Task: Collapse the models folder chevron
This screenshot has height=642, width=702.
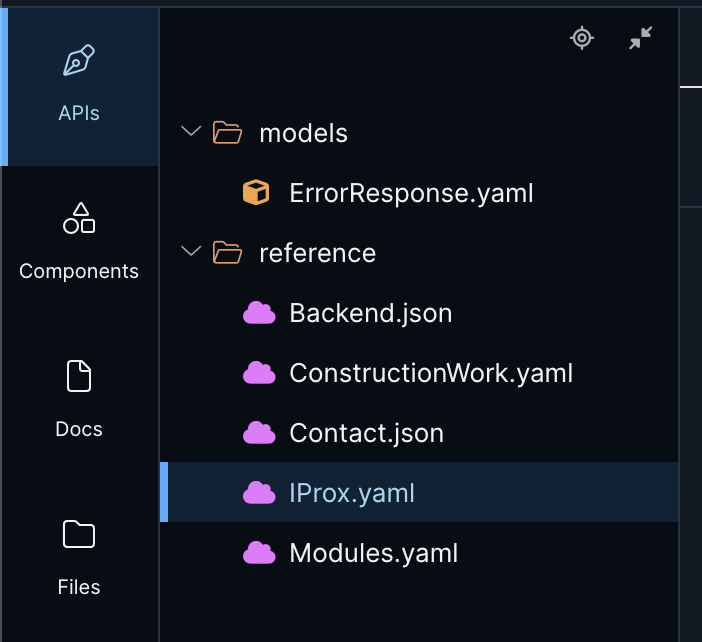Action: pyautogui.click(x=190, y=133)
